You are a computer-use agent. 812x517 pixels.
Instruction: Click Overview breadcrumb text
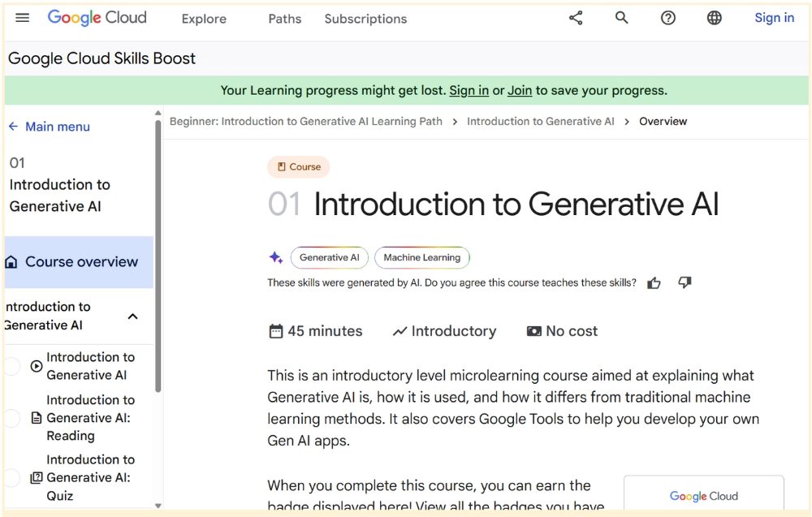663,122
